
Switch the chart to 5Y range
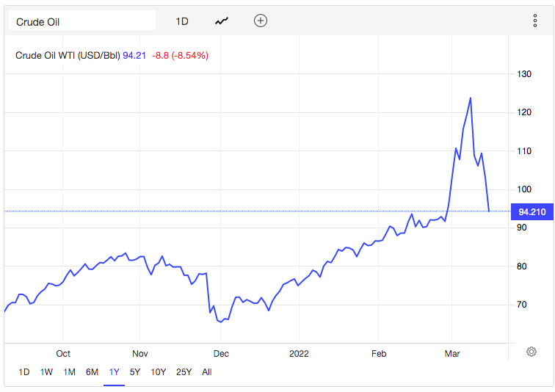[x=135, y=372]
